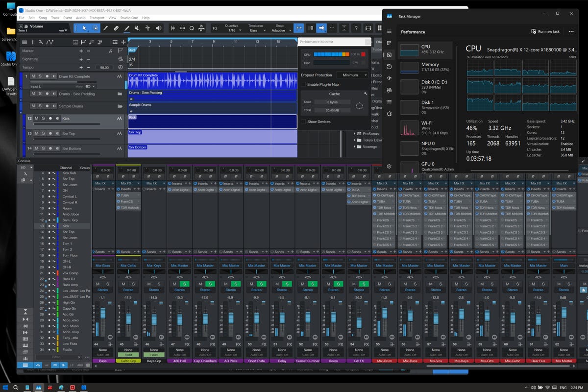This screenshot has height=392, width=588.
Task: Open the Transport menu
Action: click(x=97, y=18)
